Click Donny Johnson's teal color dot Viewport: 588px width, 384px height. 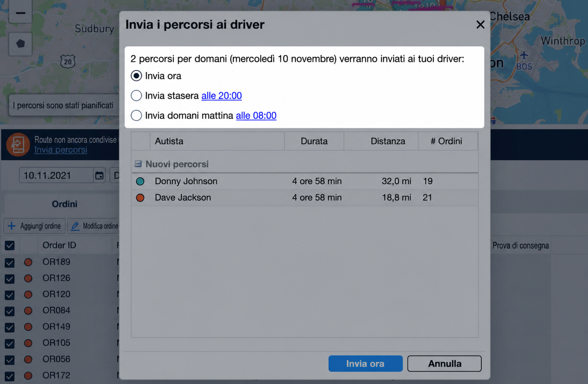(140, 181)
